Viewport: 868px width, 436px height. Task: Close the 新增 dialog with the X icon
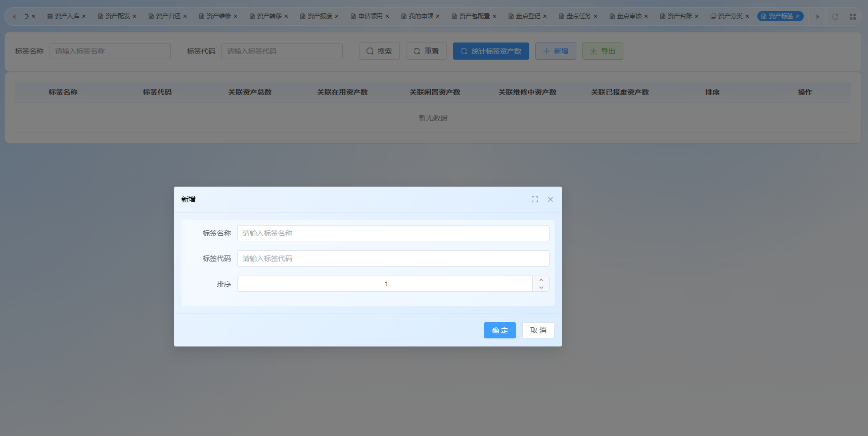pyautogui.click(x=551, y=199)
